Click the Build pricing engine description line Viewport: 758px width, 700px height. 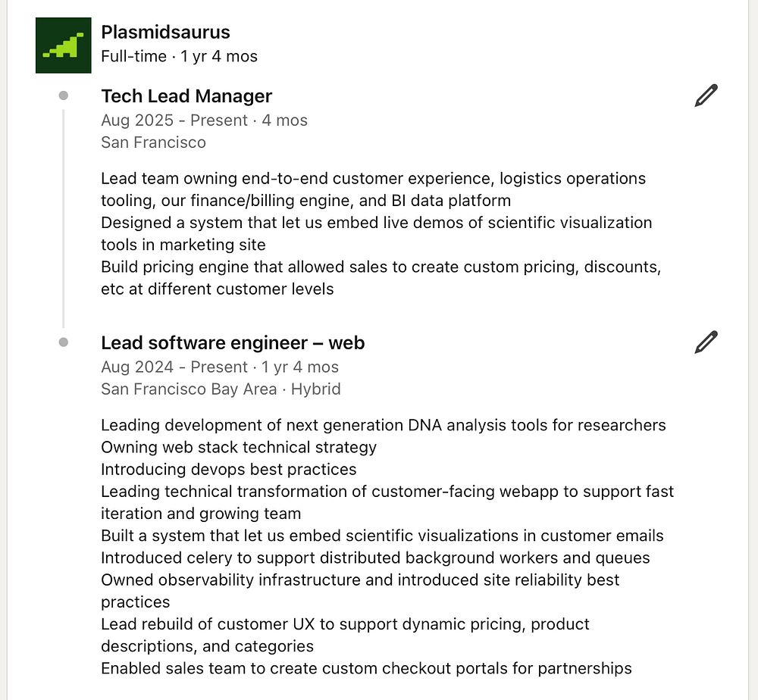[x=381, y=267]
